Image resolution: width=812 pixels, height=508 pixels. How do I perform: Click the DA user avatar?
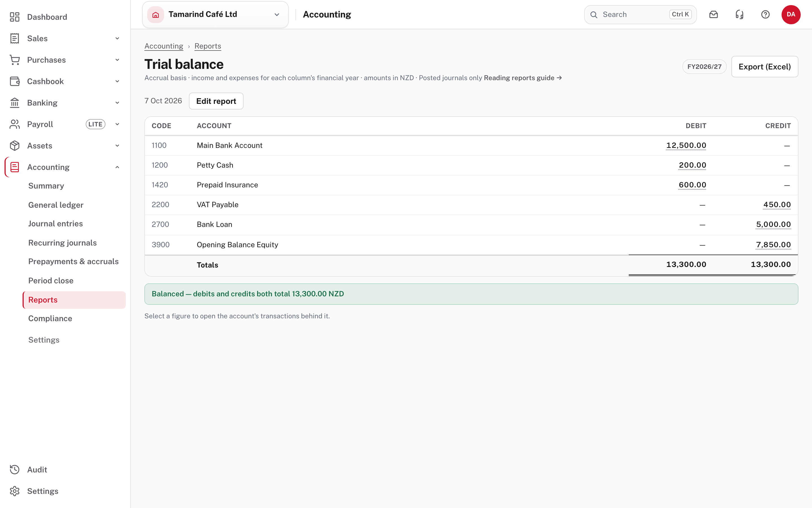coord(791,14)
